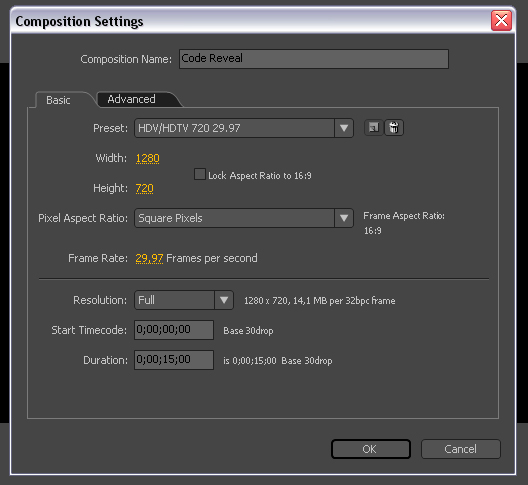Click the delete preset trash icon
The width and height of the screenshot is (528, 485).
pos(394,128)
